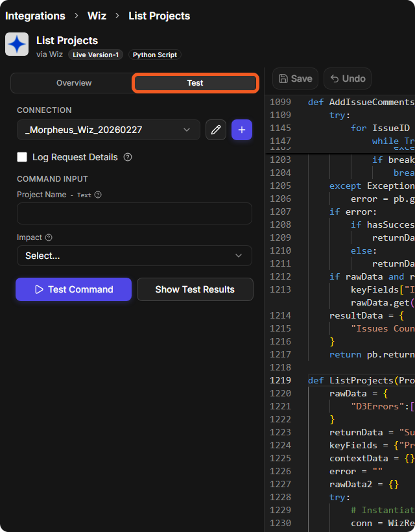Expand the Impact Select... dropdown
Image resolution: width=415 pixels, height=532 pixels.
tap(134, 256)
